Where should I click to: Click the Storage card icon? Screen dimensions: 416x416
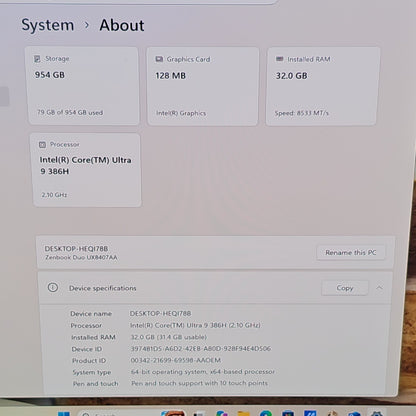[37, 59]
